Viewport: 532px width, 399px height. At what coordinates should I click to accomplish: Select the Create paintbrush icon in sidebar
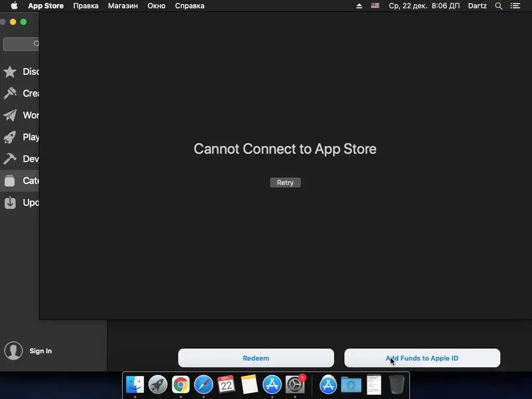pos(10,94)
